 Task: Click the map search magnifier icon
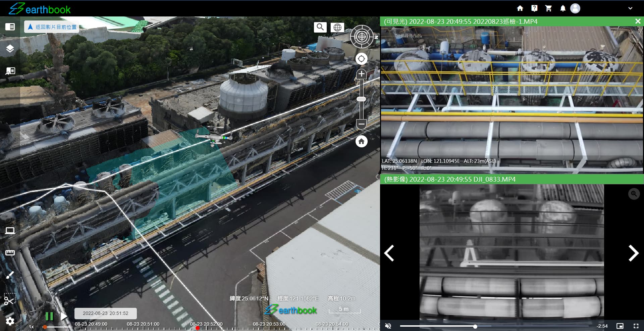320,27
